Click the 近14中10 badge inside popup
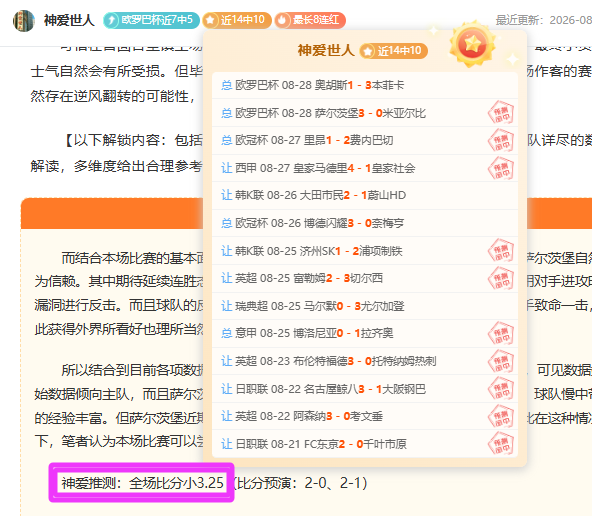Viewport: 592px width, 516px height. point(393,51)
